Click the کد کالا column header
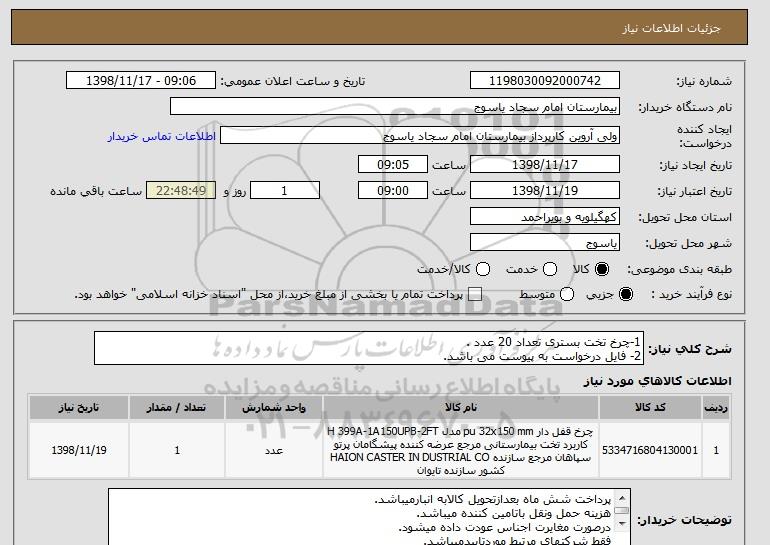Viewport: 770px width, 545px height. [x=650, y=408]
